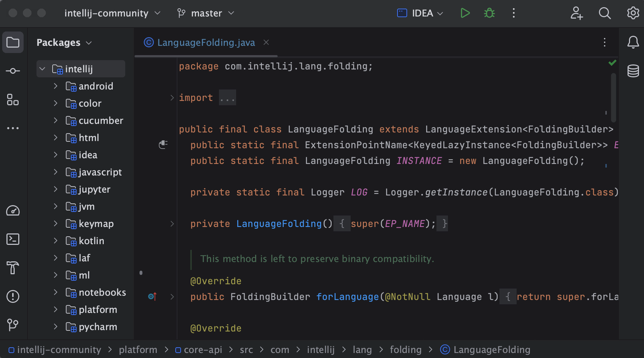Expand the folded import block
The image size is (644, 358).
(x=172, y=97)
